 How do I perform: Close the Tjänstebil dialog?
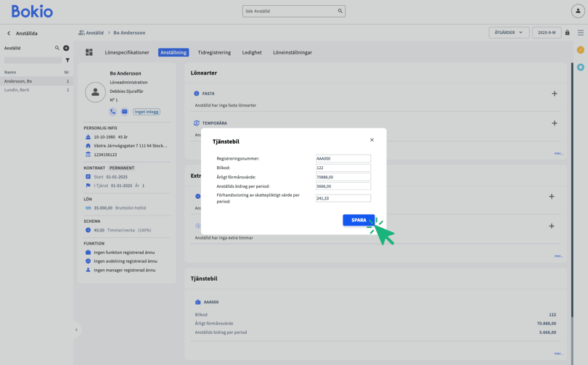tap(372, 140)
